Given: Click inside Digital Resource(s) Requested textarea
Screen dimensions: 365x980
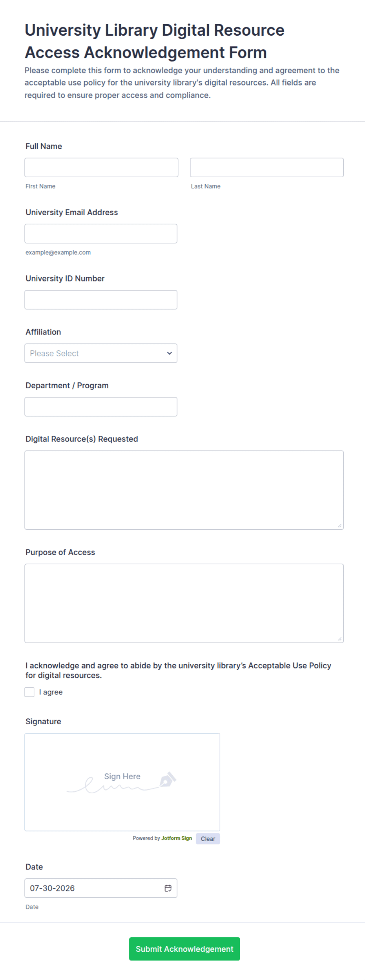Looking at the screenshot, I should click(x=184, y=490).
